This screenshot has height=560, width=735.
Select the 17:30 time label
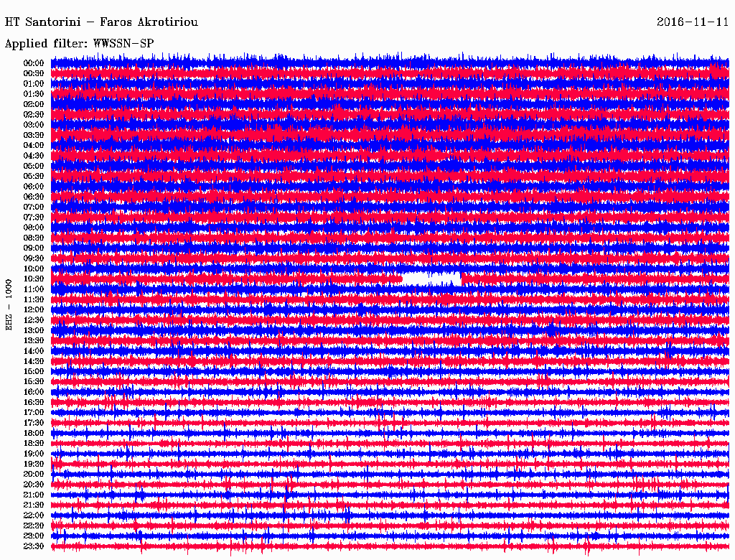tap(34, 423)
